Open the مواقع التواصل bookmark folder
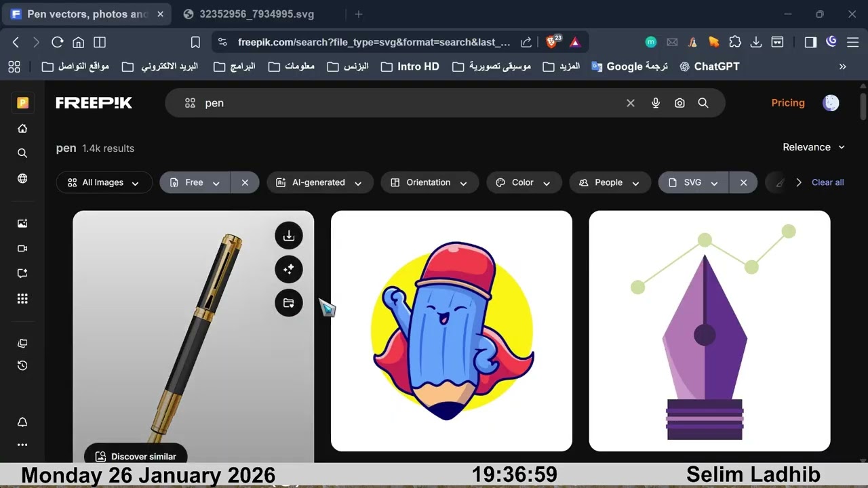This screenshot has height=488, width=868. [75, 66]
